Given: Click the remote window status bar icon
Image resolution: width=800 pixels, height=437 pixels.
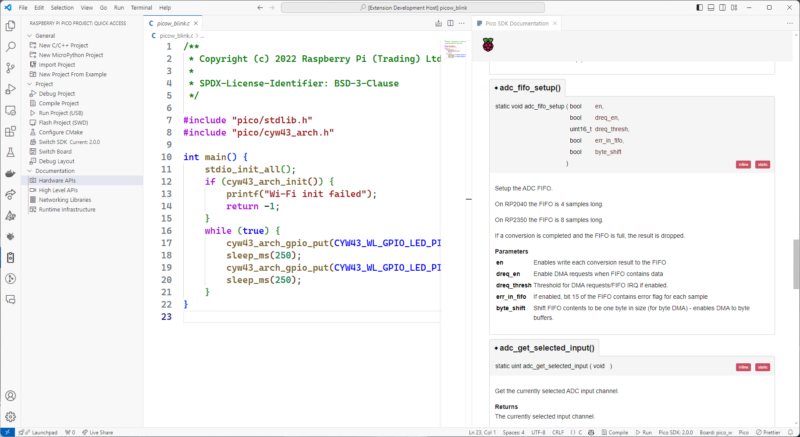Looking at the screenshot, I should [x=7, y=432].
